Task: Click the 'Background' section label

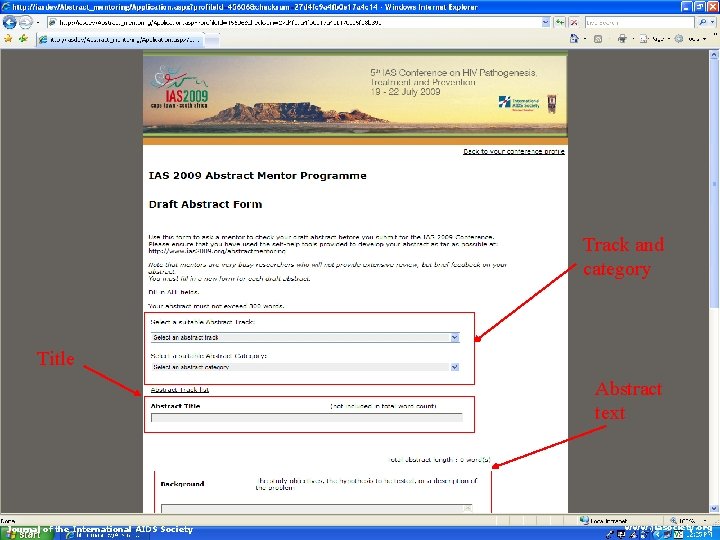Action: 182,484
